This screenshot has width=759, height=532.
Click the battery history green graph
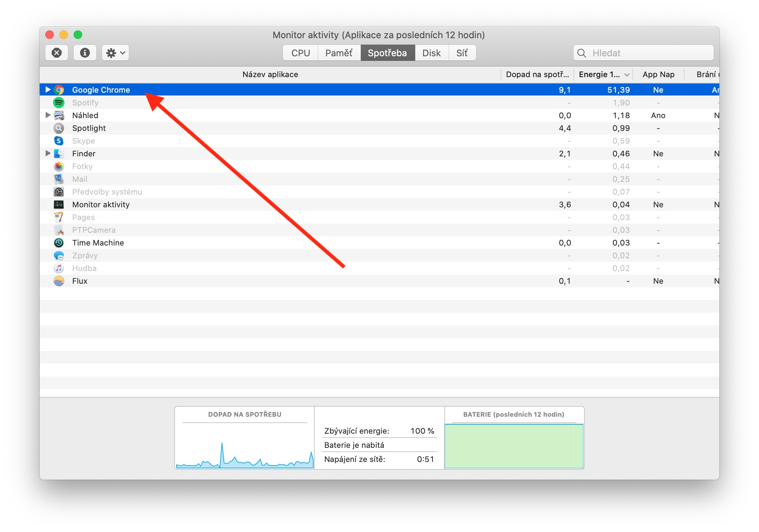(x=514, y=446)
